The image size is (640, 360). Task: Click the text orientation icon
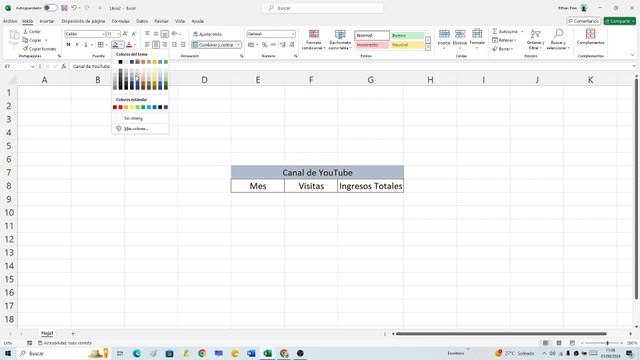(175, 34)
